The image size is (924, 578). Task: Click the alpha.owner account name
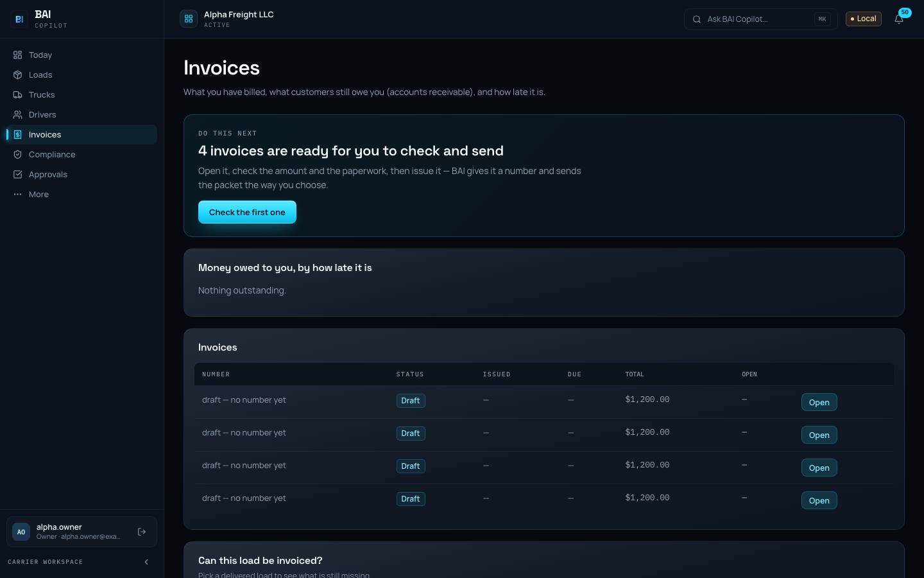[59, 527]
